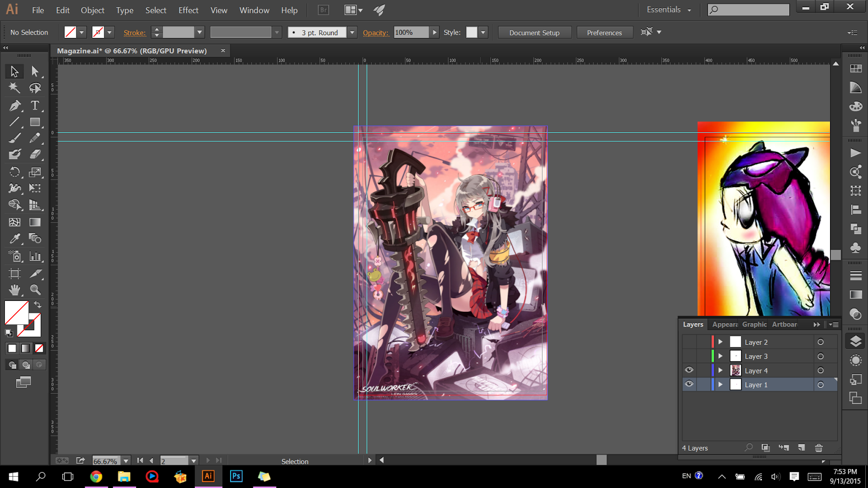Screen dimensions: 868x488
Task: Open the zoom level dropdown
Action: [126, 461]
